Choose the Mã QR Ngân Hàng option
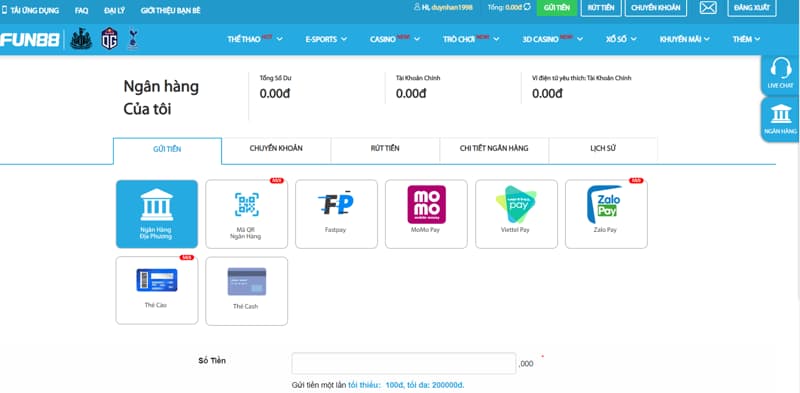800x393 pixels. (246, 214)
